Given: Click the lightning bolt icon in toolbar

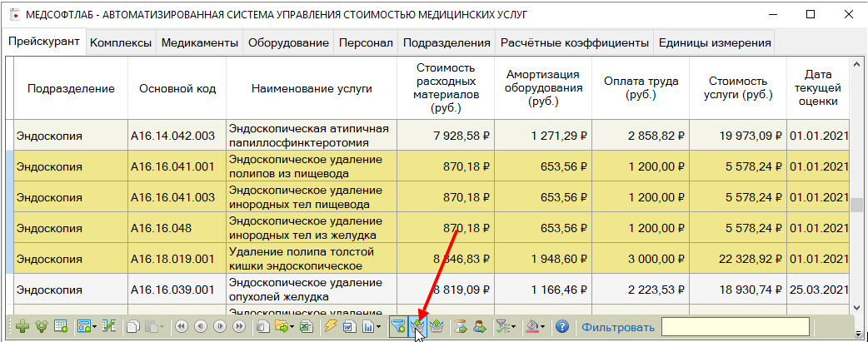Looking at the screenshot, I should (x=330, y=327).
